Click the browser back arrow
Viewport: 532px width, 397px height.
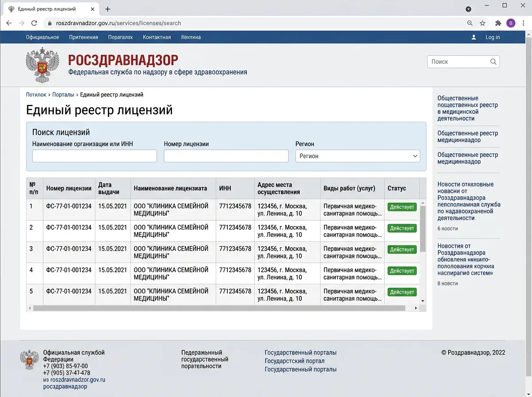pos(9,23)
